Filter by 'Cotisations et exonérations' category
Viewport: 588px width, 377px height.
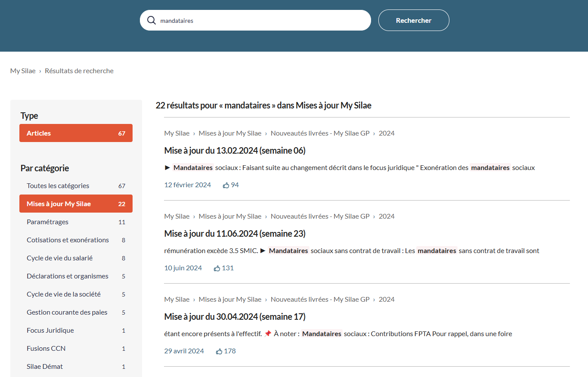point(76,240)
